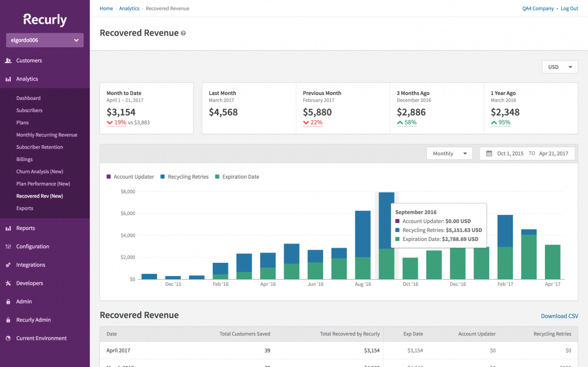Open help icon beside Recovered Revenue title

coord(184,33)
